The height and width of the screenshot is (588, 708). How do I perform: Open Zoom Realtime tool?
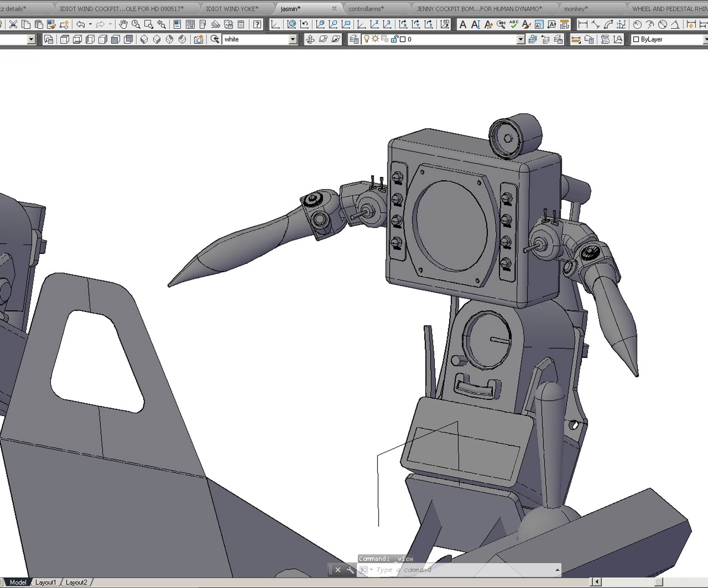tap(136, 24)
